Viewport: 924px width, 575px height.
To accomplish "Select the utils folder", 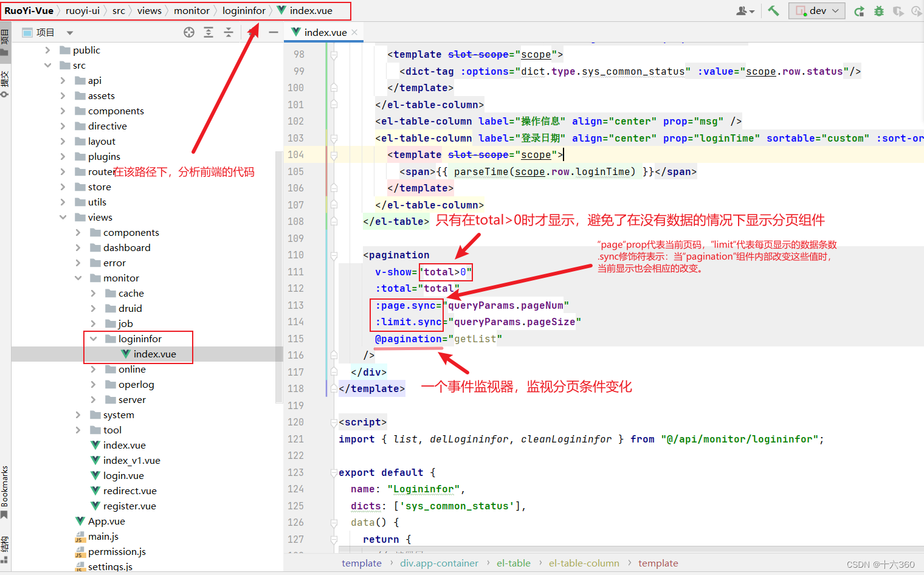I will tap(97, 202).
